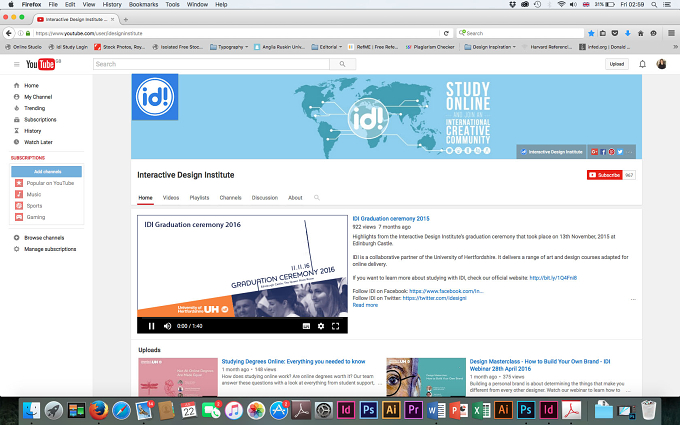This screenshot has width=680, height=425.
Task: Click the YouTube search magnifier button
Action: pyautogui.click(x=343, y=64)
